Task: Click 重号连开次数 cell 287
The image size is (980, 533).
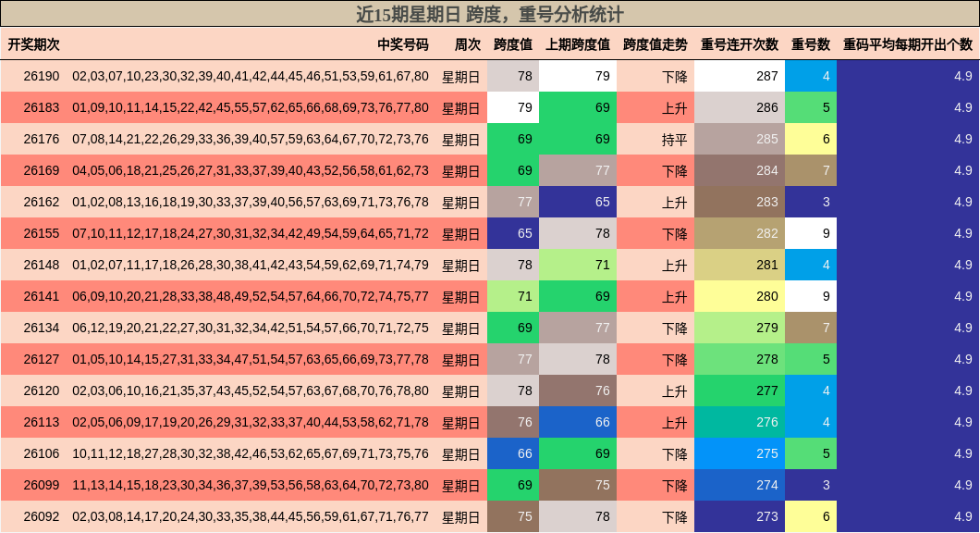Action: pos(740,76)
